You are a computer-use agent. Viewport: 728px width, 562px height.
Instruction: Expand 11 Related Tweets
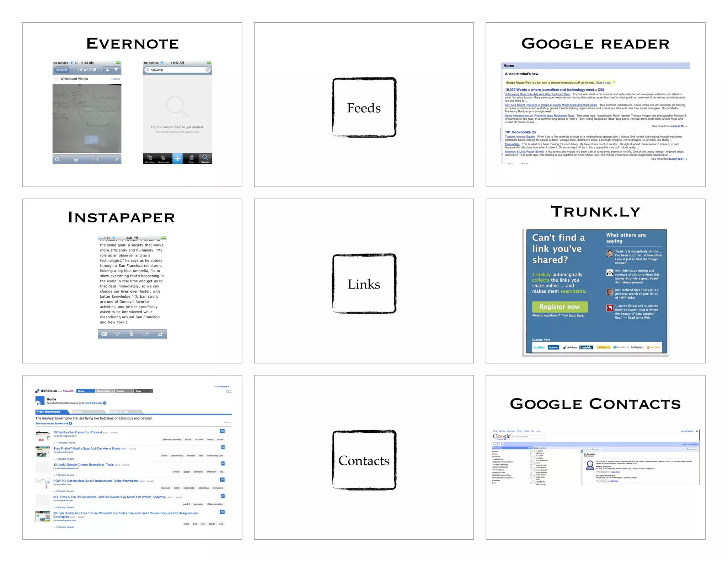[64, 443]
